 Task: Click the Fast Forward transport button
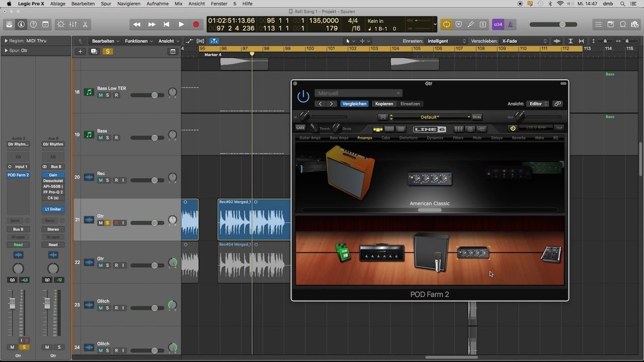point(151,24)
